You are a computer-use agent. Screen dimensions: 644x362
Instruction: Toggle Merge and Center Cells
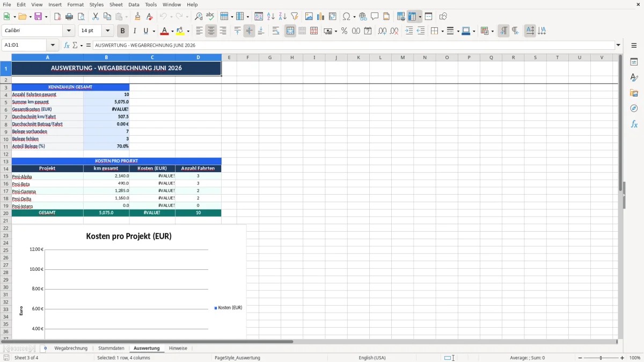290,31
